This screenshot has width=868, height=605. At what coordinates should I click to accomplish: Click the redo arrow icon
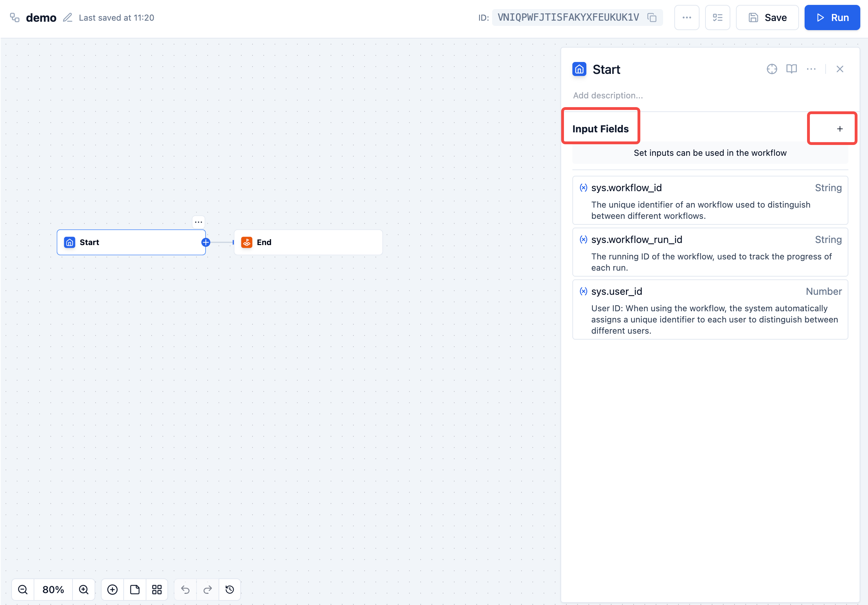pos(208,590)
